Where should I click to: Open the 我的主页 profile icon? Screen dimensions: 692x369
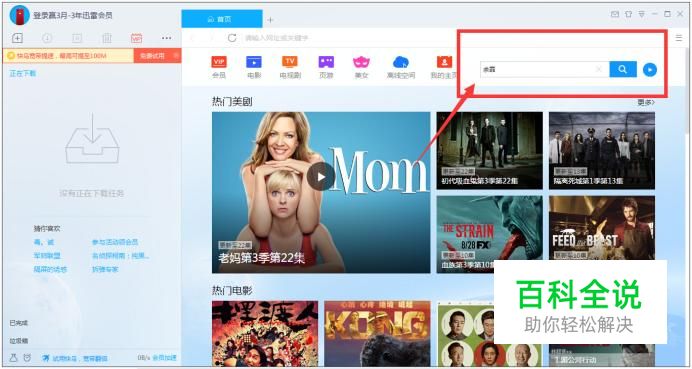pyautogui.click(x=444, y=67)
